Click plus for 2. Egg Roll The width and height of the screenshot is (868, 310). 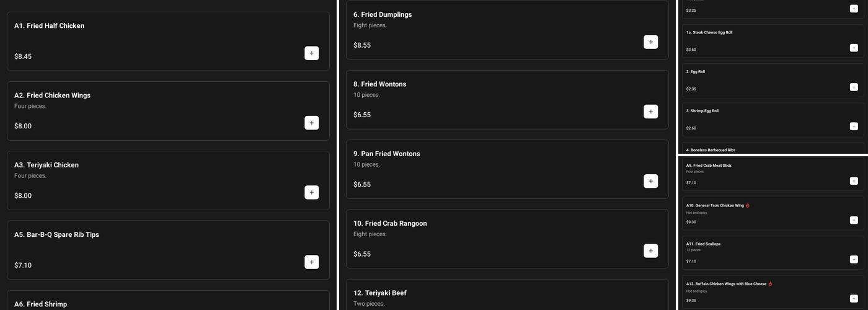coord(854,87)
